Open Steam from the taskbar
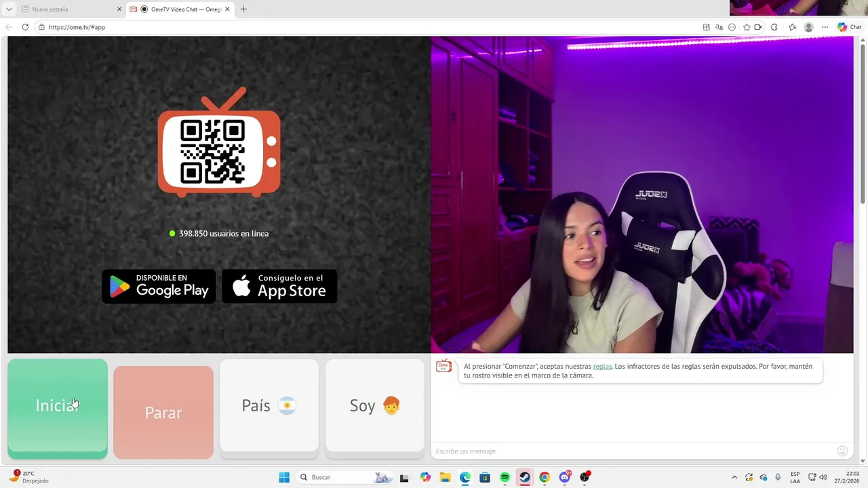Screen dimensions: 868x488 pos(525,477)
